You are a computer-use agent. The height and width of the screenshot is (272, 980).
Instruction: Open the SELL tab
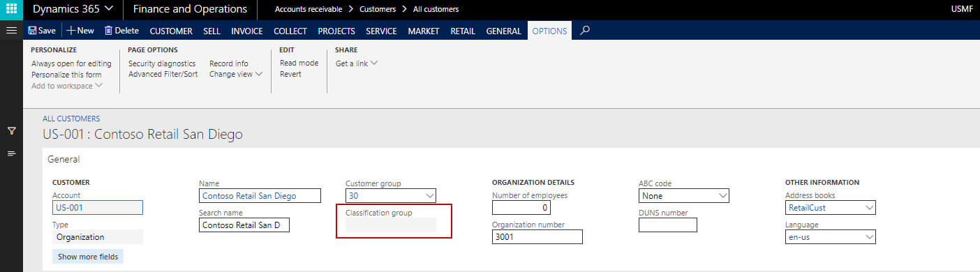pos(211,31)
